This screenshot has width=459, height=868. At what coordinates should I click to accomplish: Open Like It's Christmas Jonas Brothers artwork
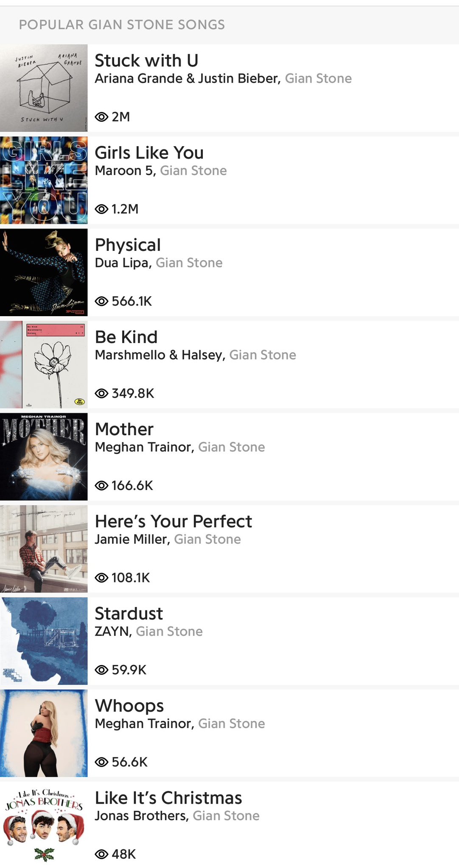[44, 825]
